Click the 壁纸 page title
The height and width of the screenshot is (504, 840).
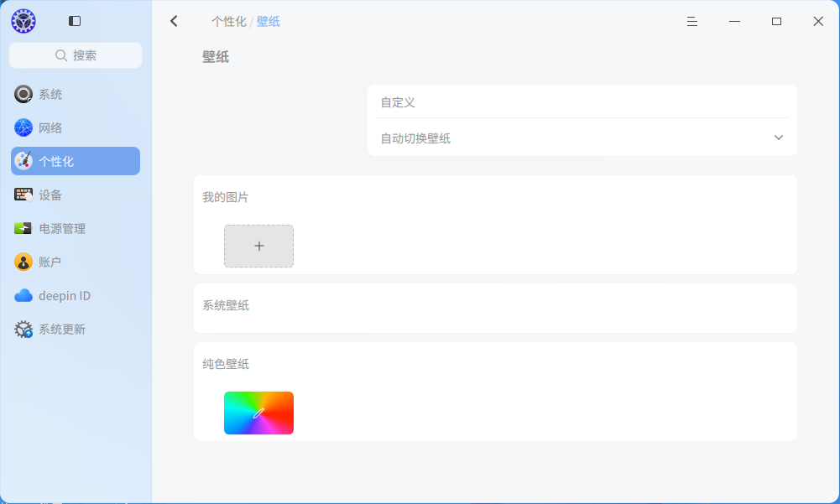point(216,57)
